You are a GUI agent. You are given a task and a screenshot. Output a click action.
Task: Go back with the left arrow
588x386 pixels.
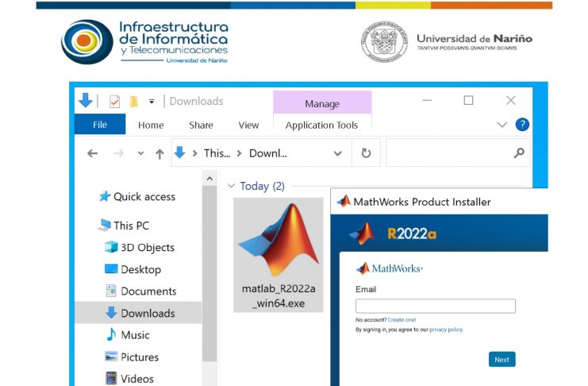[x=92, y=153]
